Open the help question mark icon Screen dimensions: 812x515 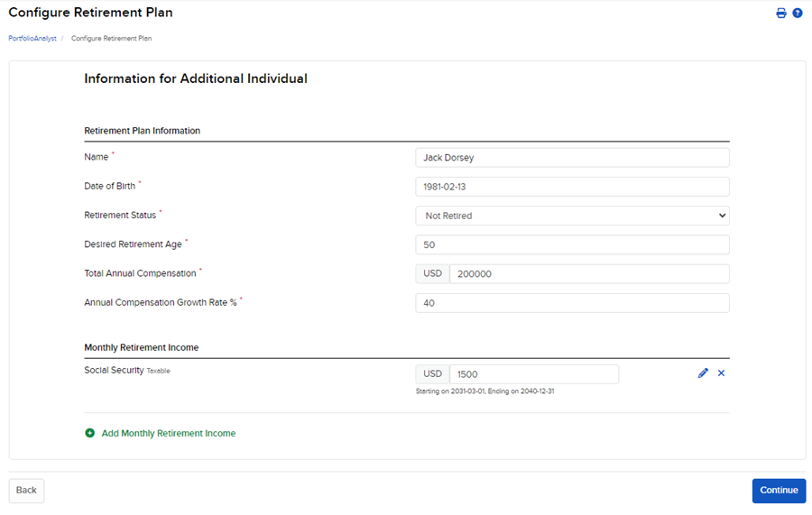pos(798,14)
